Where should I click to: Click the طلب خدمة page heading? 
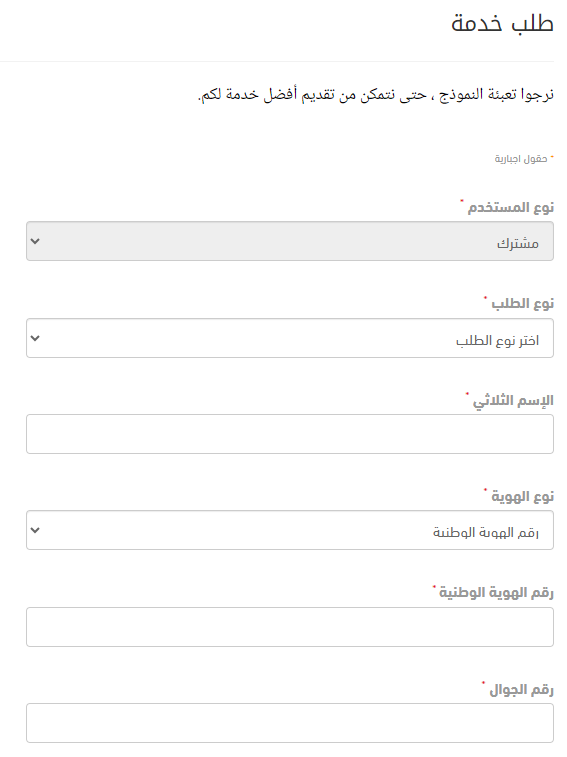502,23
